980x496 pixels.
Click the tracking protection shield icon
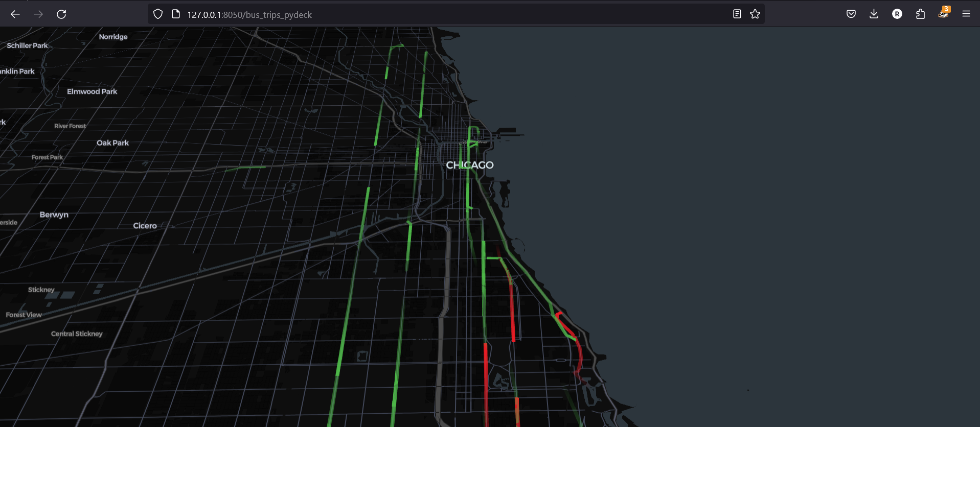click(157, 14)
